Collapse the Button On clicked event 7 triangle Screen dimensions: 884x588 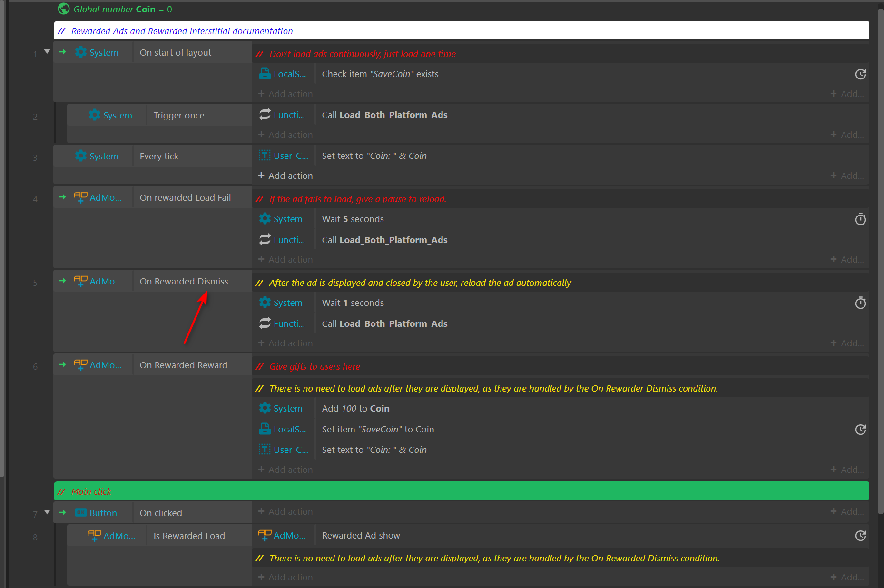[x=47, y=512]
